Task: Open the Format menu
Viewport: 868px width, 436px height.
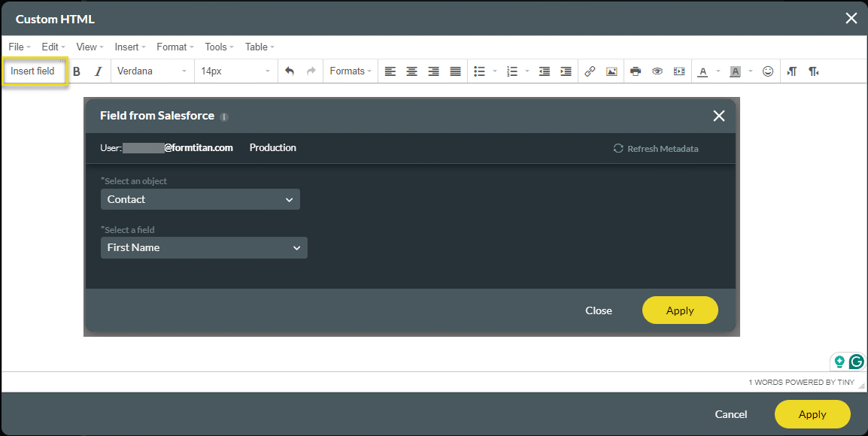Action: point(174,47)
